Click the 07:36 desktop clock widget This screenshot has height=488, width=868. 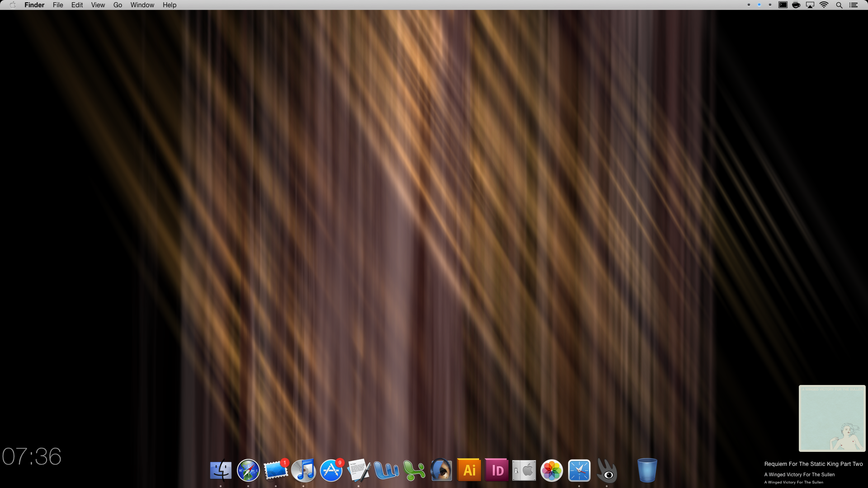(32, 456)
